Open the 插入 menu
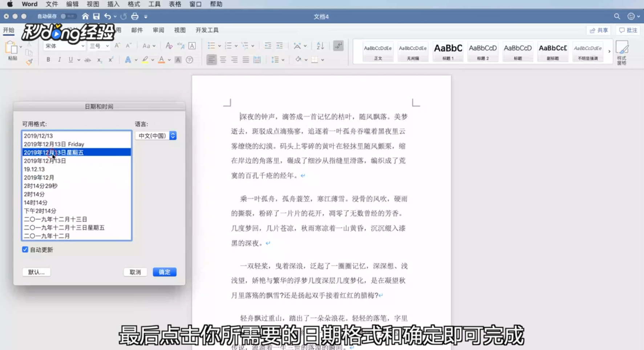This screenshot has height=350, width=644. click(113, 4)
